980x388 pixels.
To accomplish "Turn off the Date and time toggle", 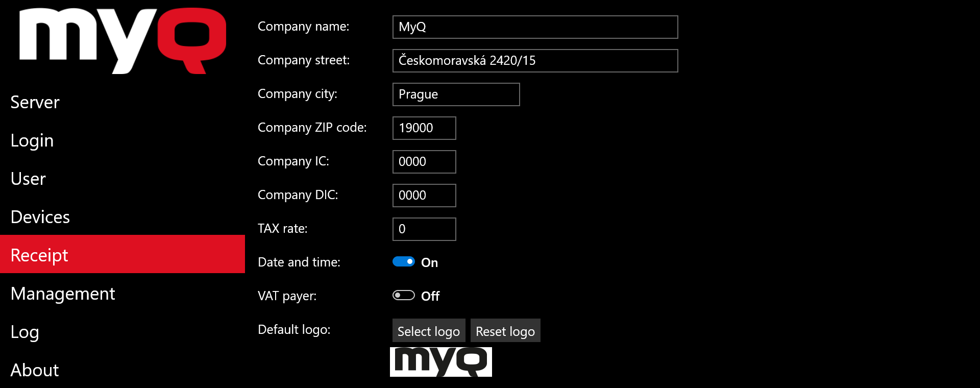I will coord(403,262).
